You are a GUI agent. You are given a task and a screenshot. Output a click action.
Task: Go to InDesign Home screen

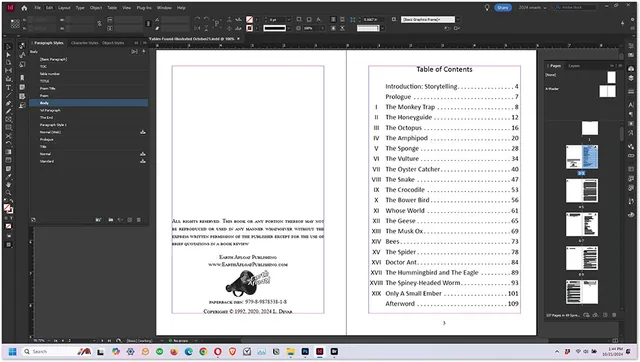click(x=24, y=8)
